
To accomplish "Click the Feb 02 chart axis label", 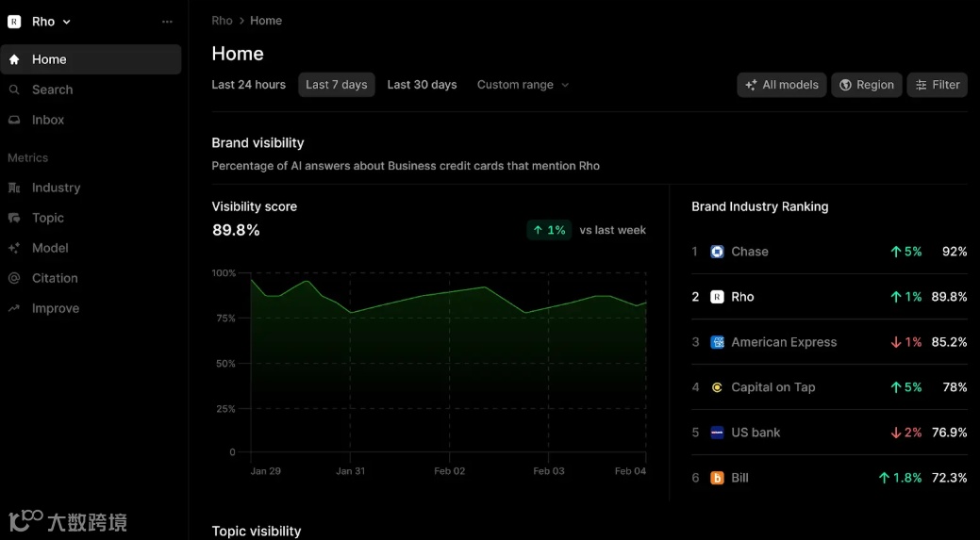I will click(449, 471).
